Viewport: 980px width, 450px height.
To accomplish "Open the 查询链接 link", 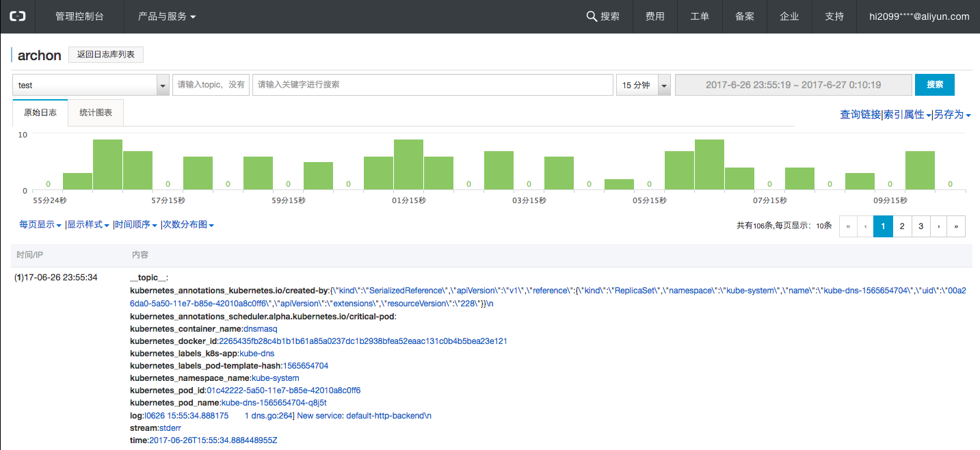I will click(x=860, y=115).
